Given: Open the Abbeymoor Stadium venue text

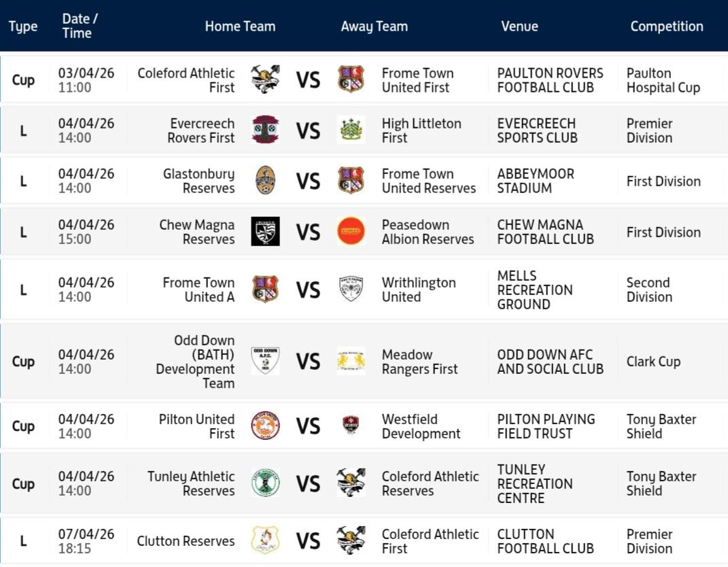Looking at the screenshot, I should pos(535,181).
